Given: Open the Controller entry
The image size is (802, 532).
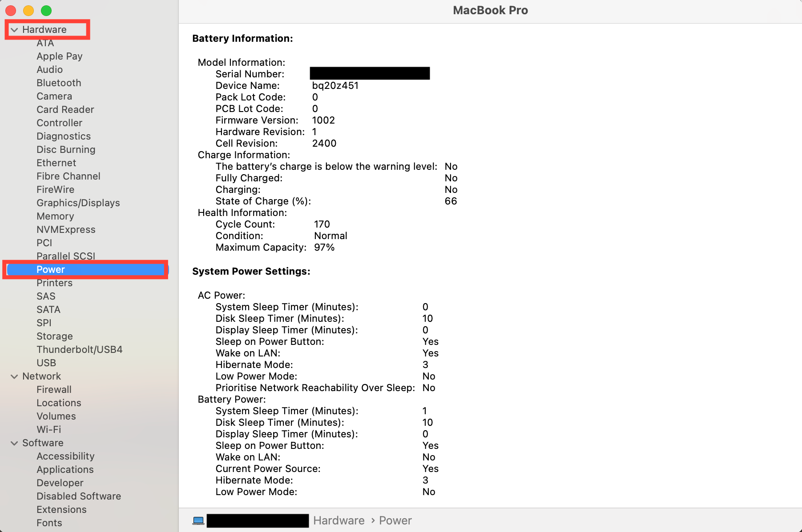Looking at the screenshot, I should coord(60,123).
